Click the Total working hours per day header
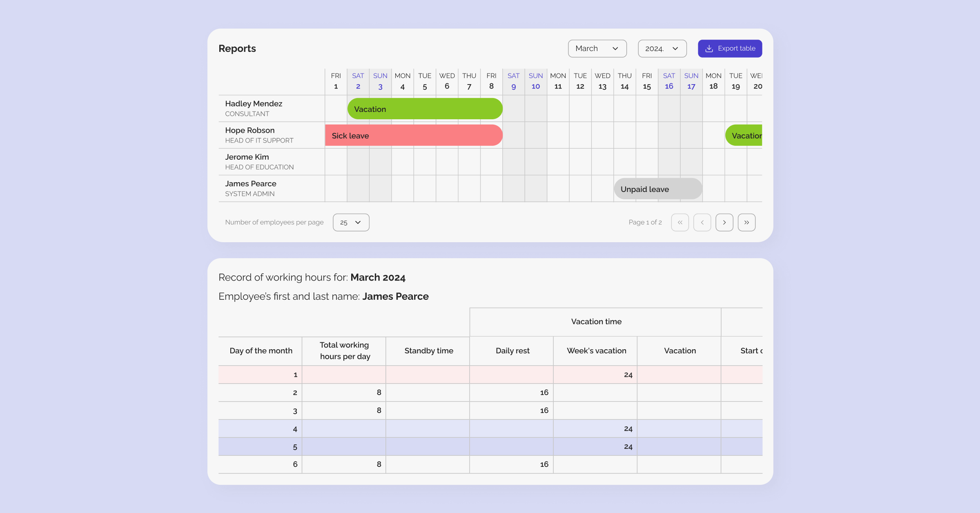 coord(345,351)
